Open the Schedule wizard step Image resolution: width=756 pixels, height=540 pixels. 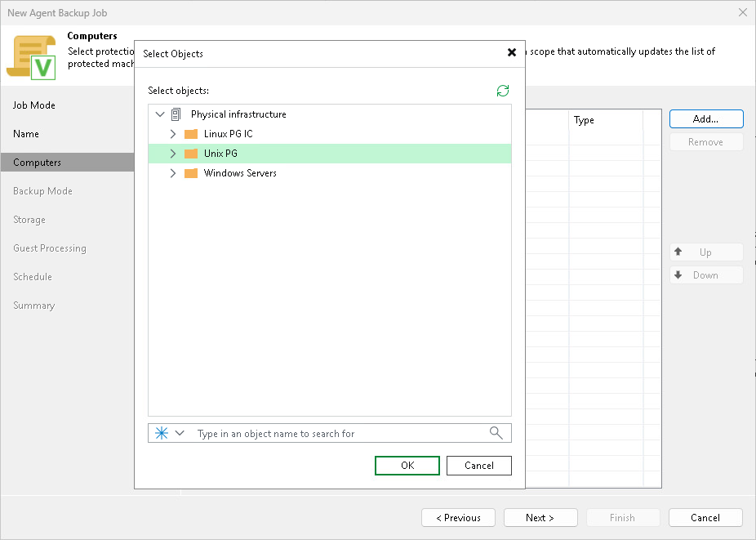pyautogui.click(x=33, y=277)
